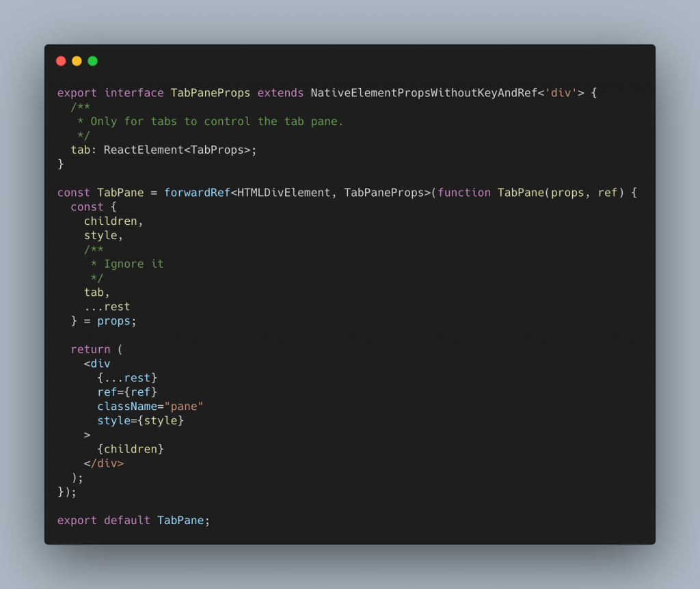Click the 'export default TabPane' line
Viewport: 700px width, 589px height.
[133, 521]
